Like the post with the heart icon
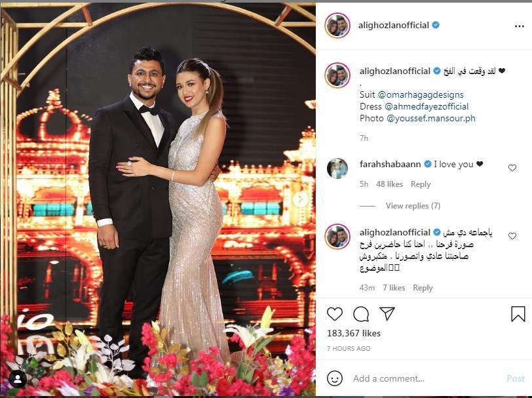 click(335, 314)
